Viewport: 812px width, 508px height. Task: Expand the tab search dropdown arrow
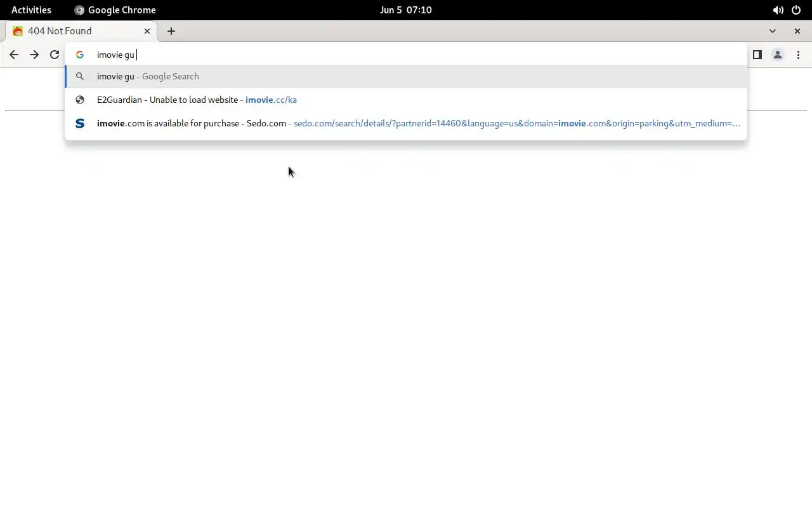click(x=772, y=31)
